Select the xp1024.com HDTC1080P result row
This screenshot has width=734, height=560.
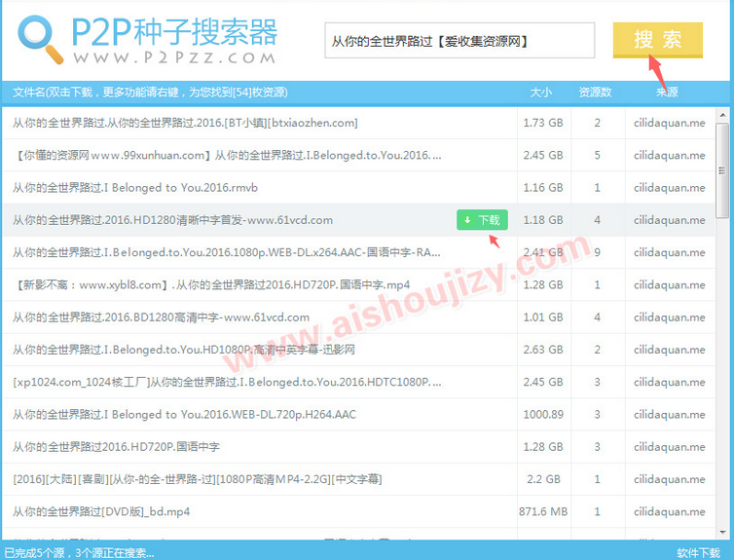[358, 382]
